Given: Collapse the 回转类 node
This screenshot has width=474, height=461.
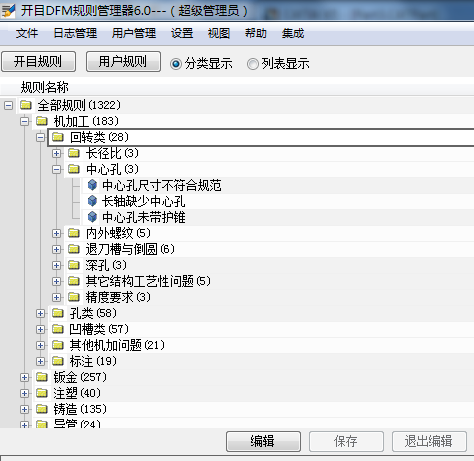Looking at the screenshot, I should coord(40,138).
